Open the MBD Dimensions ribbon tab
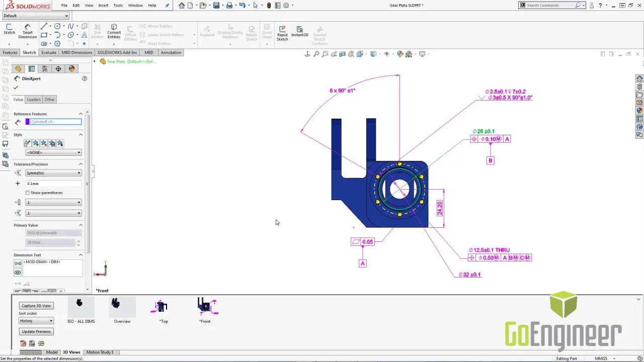Viewport: 644px width, 362px height. 76,52
